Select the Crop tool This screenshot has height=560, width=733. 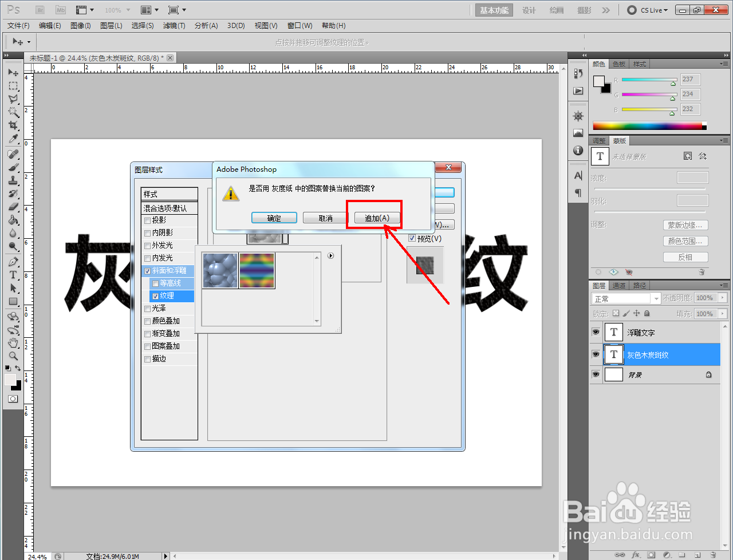pos(13,125)
